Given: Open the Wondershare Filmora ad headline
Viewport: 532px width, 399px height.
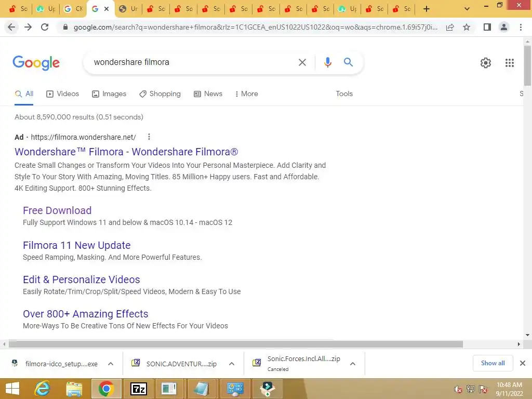Looking at the screenshot, I should click(126, 152).
